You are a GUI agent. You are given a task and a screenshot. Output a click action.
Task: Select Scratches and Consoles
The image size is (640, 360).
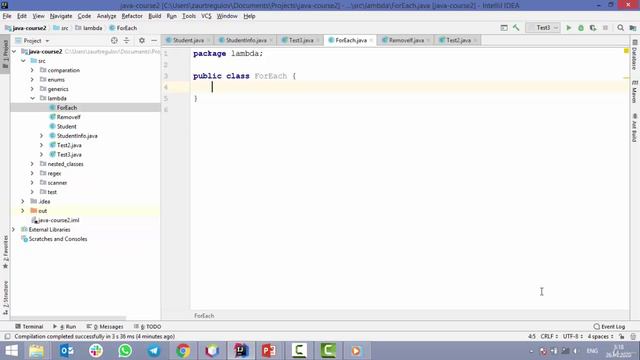click(58, 239)
